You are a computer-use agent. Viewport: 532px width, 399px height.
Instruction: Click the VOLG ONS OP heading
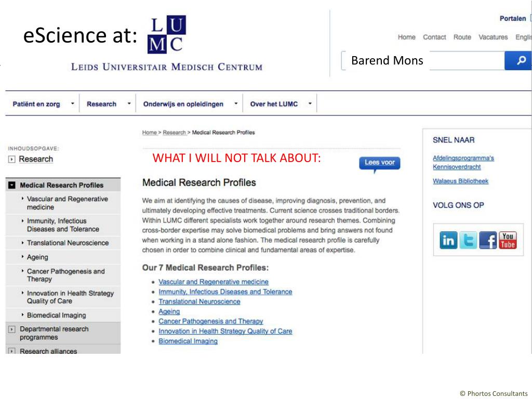click(x=458, y=205)
